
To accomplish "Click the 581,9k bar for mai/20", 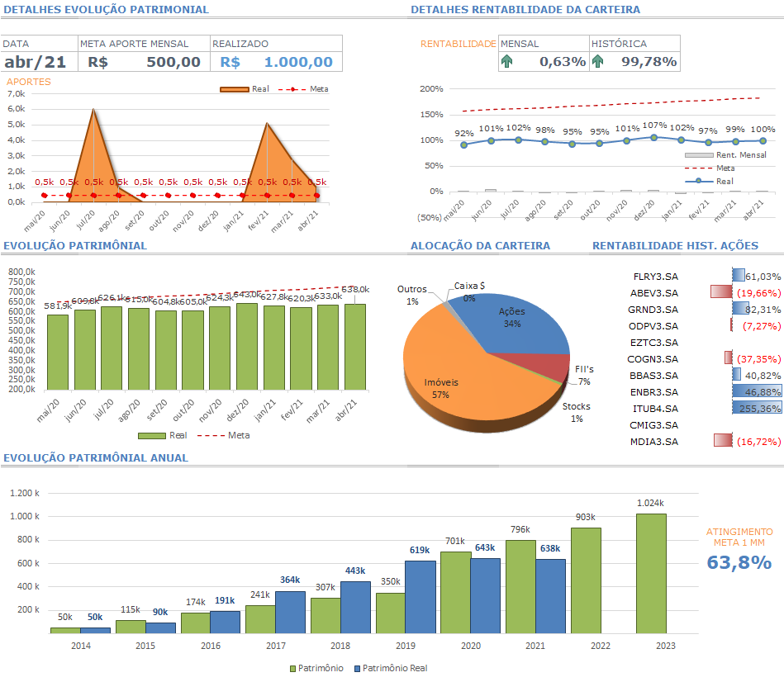I will 58,353.
